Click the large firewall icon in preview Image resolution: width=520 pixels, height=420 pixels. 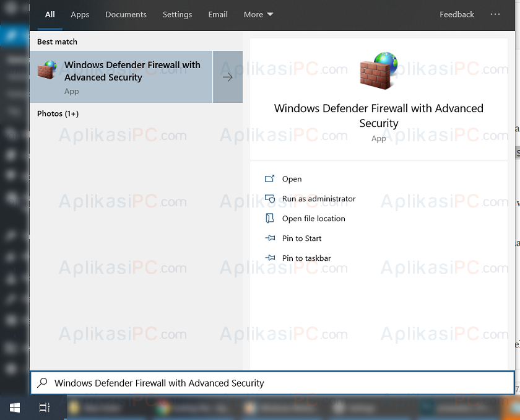[x=378, y=71]
